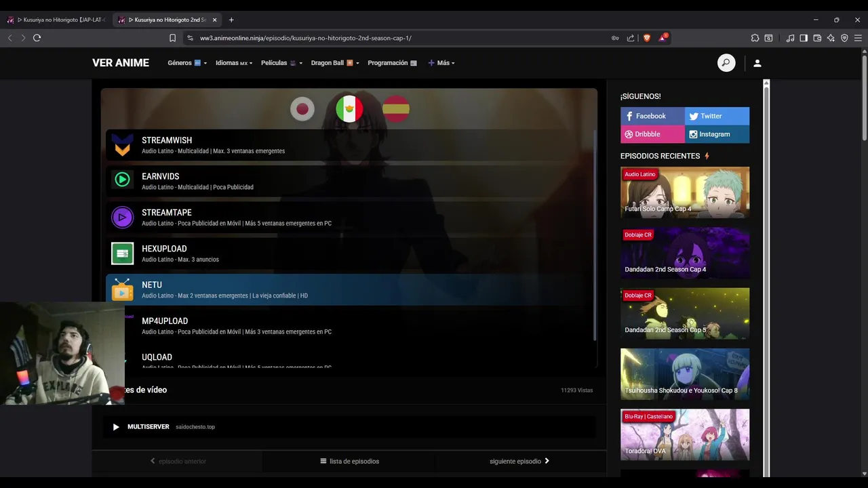Click the password key icon in the address bar
868x488 pixels.
click(x=615, y=38)
